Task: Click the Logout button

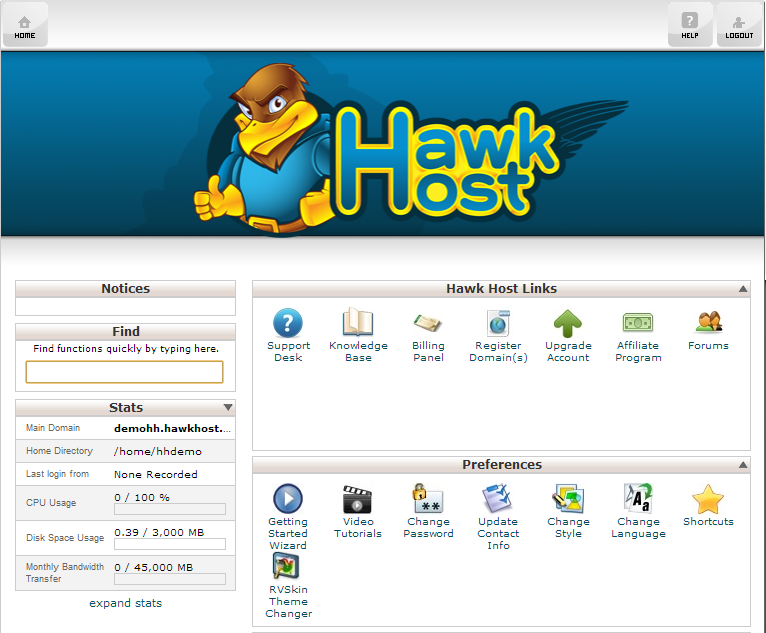Action: pyautogui.click(x=739, y=25)
